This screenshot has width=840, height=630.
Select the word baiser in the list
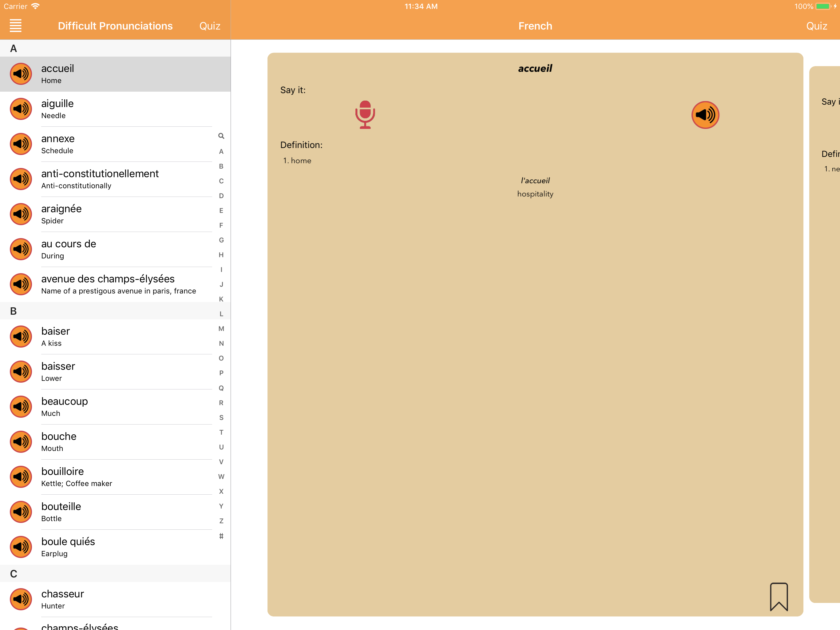tap(115, 337)
